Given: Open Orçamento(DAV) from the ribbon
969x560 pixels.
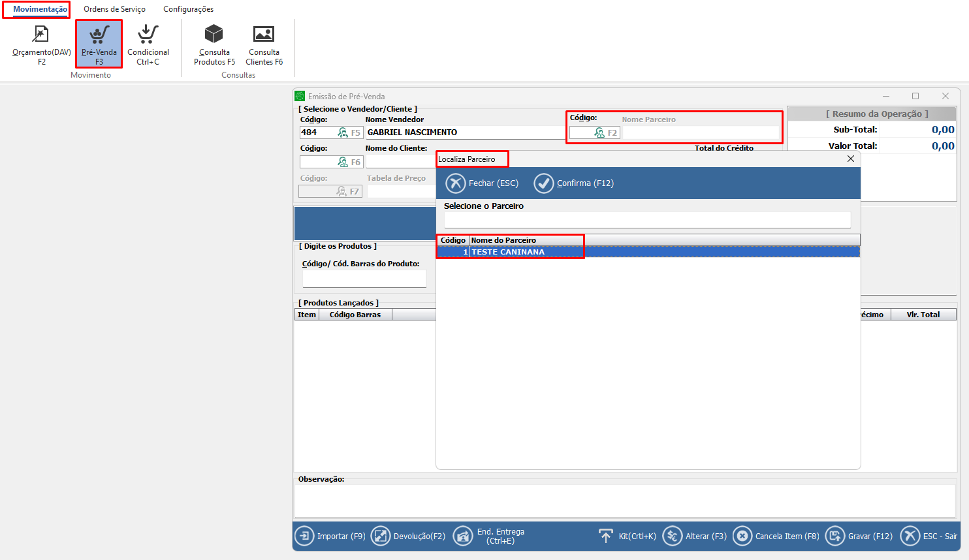Looking at the screenshot, I should [x=41, y=44].
